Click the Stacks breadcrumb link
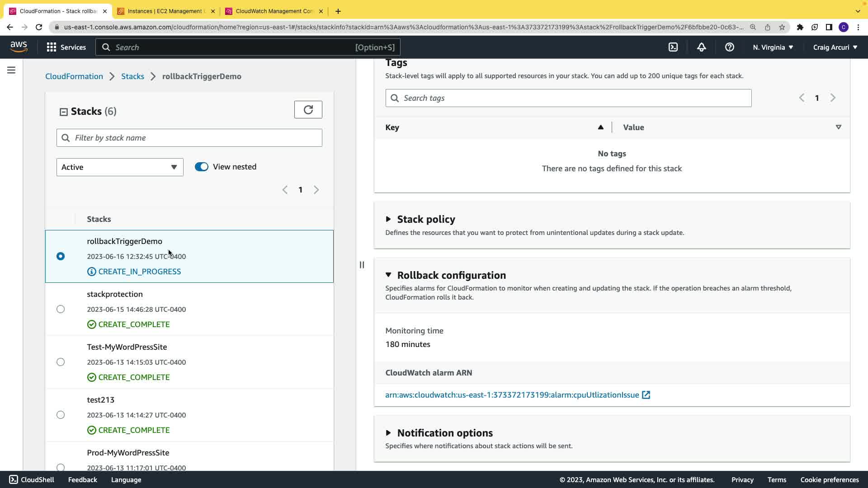Screen dimensions: 868x488 (x=132, y=76)
